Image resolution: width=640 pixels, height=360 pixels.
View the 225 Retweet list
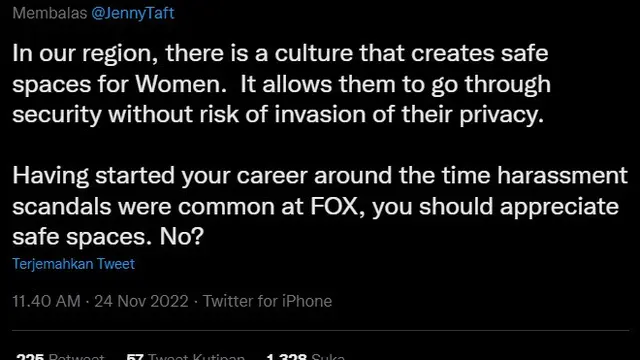(x=60, y=356)
